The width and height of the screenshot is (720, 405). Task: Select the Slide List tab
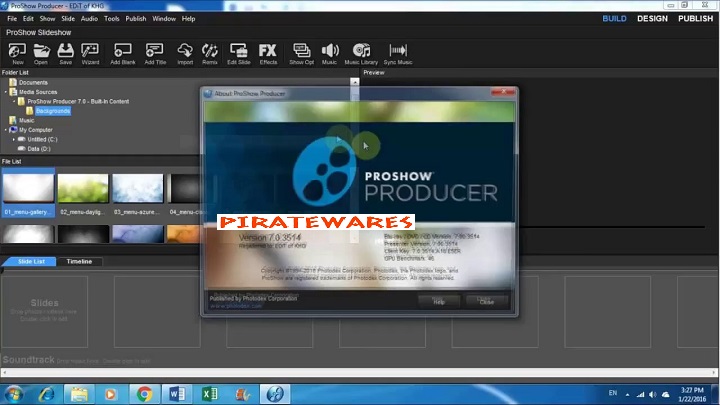pos(30,261)
